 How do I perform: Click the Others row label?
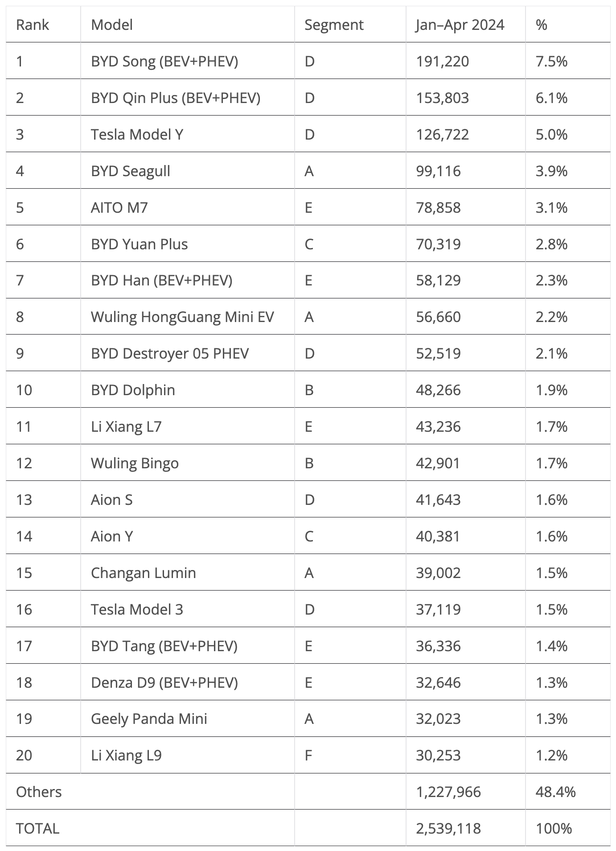pyautogui.click(x=39, y=792)
